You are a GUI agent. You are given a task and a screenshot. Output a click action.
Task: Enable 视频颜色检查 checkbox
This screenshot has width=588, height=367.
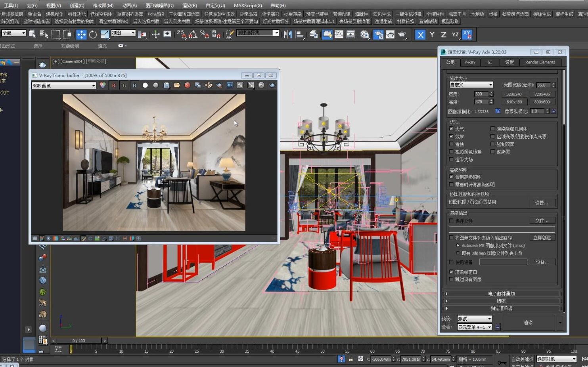pyautogui.click(x=451, y=152)
